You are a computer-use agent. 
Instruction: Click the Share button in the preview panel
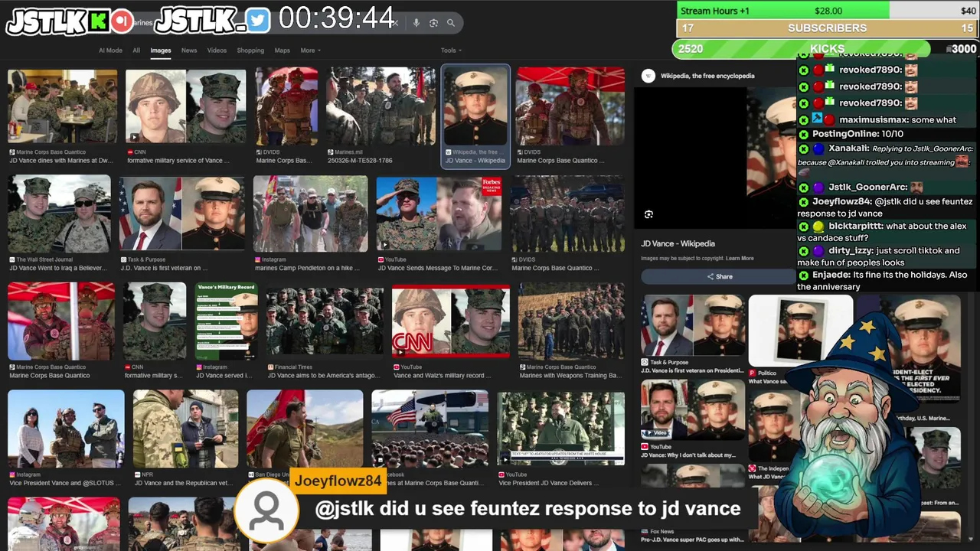(x=719, y=276)
